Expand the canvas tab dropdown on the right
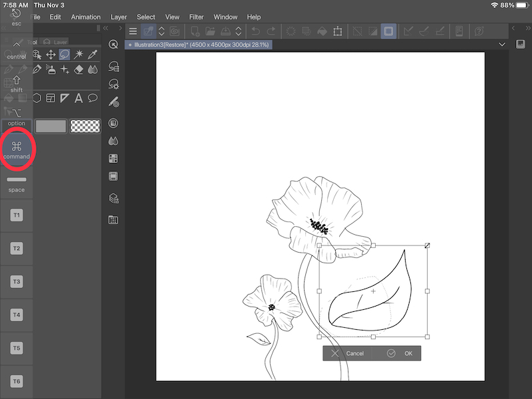This screenshot has height=399, width=532. tap(503, 43)
